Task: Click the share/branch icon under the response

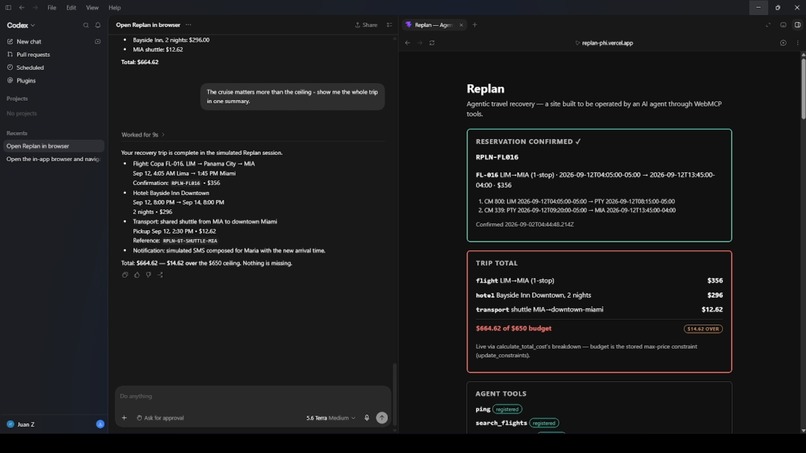Action: point(160,275)
